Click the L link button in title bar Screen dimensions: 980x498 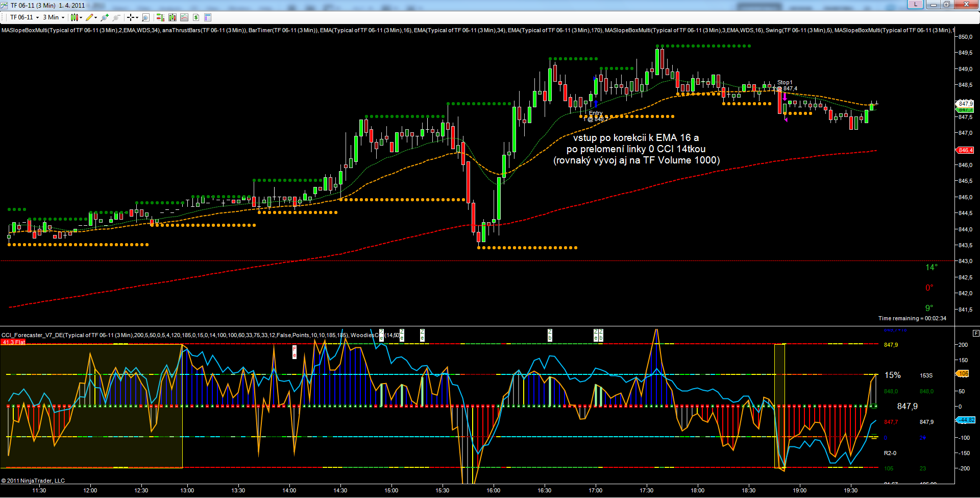[x=915, y=5]
